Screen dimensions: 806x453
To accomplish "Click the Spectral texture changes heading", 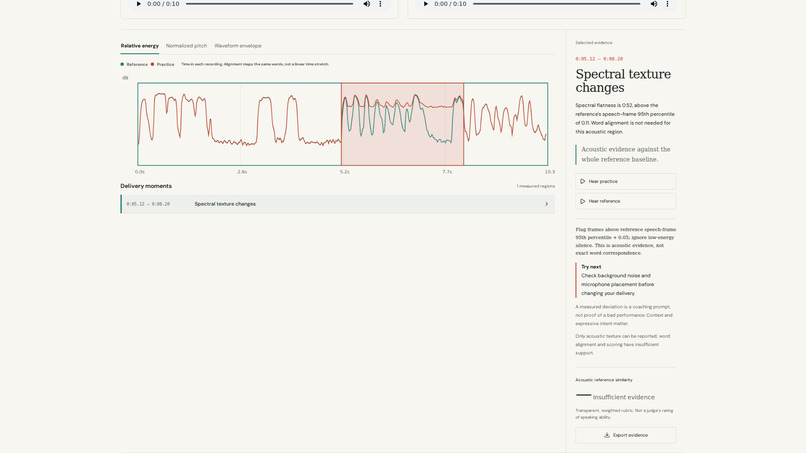I will (623, 81).
